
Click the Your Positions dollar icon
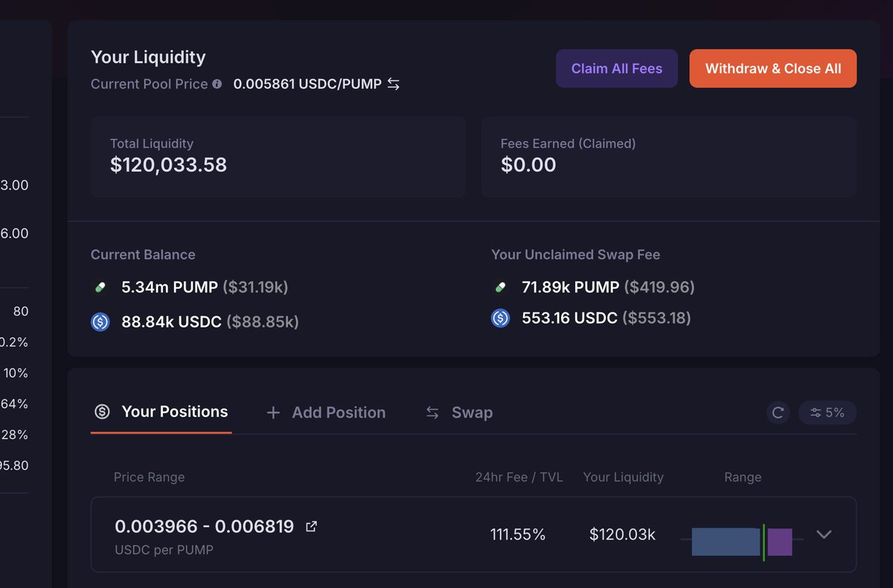coord(102,411)
